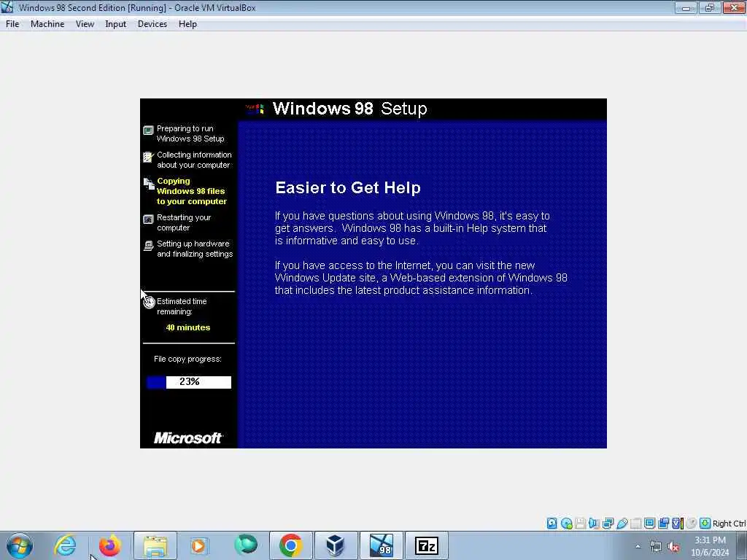This screenshot has height=560, width=747.
Task: Open the View menu
Action: coord(85,24)
